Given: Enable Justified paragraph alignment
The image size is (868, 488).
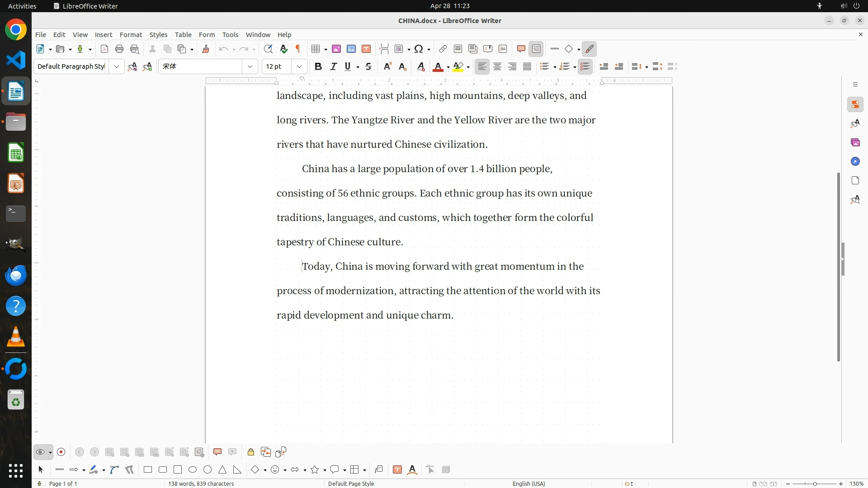Looking at the screenshot, I should 527,66.
